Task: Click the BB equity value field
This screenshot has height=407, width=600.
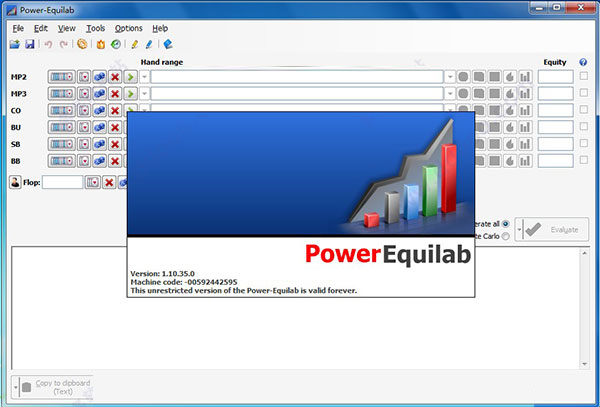Action: coord(556,161)
